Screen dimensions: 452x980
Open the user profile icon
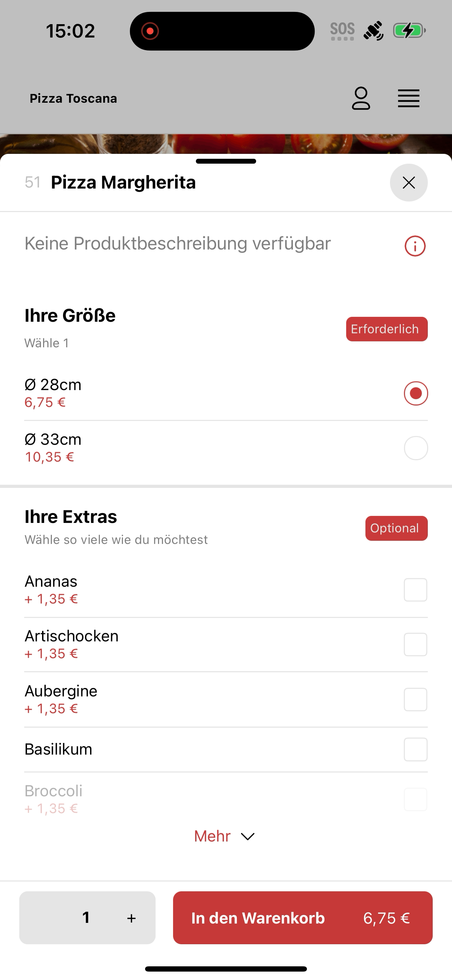(x=361, y=98)
